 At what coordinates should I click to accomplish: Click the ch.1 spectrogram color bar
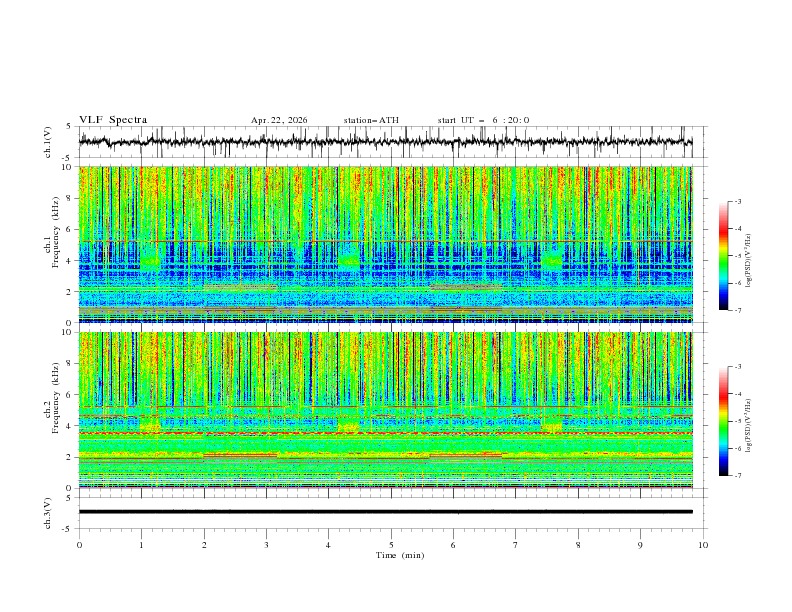point(723,256)
